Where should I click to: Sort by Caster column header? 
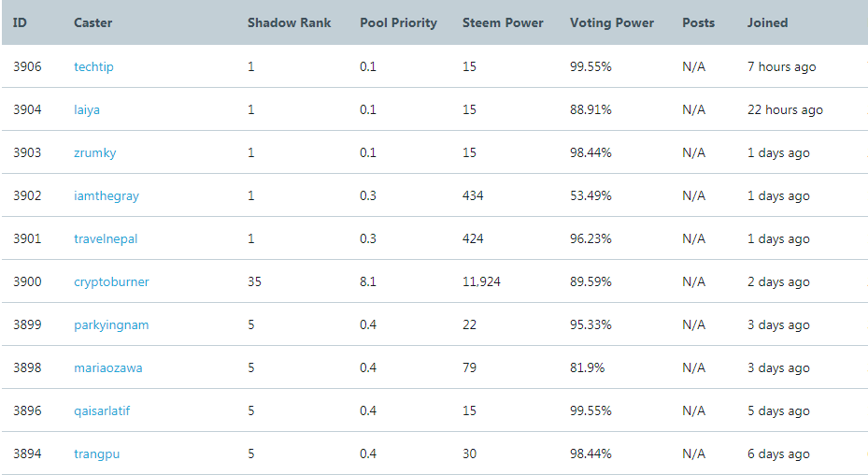point(93,22)
